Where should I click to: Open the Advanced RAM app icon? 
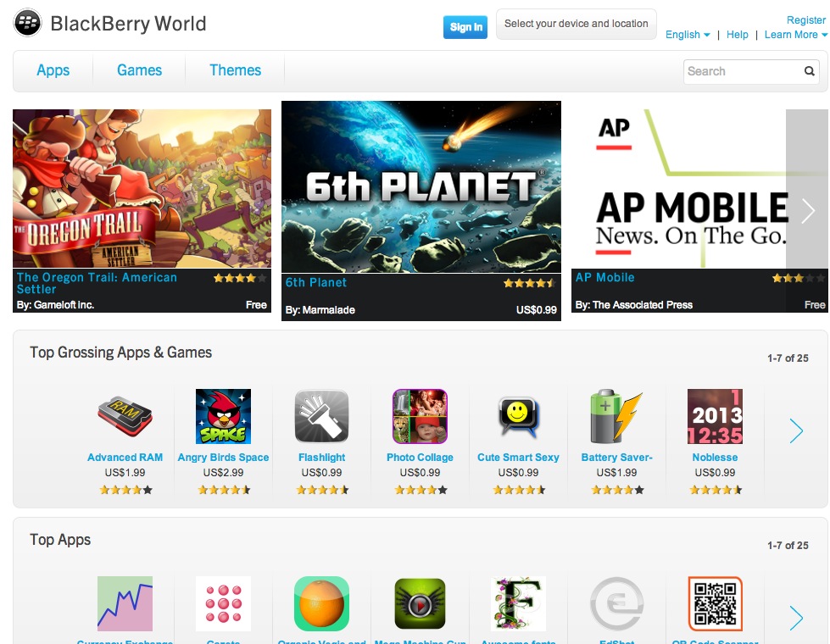pyautogui.click(x=125, y=416)
